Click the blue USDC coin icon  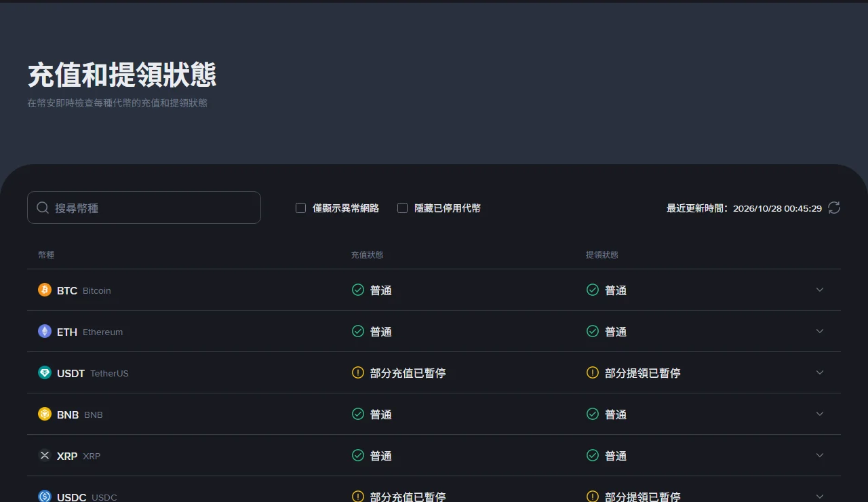click(x=45, y=497)
